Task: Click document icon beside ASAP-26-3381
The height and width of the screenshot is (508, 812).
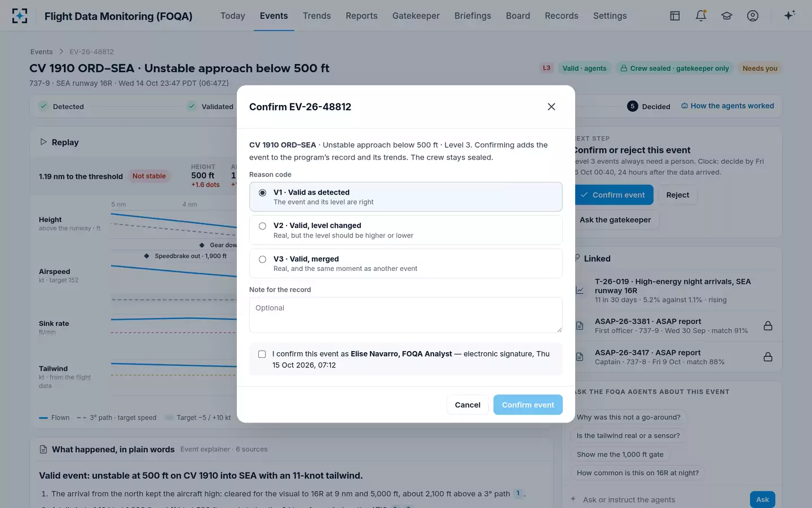Action: coord(580,326)
